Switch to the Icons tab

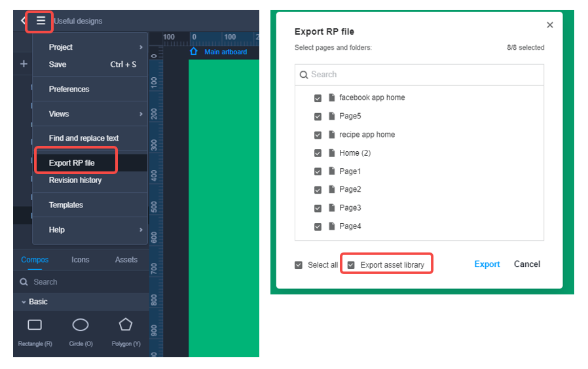[x=81, y=260]
